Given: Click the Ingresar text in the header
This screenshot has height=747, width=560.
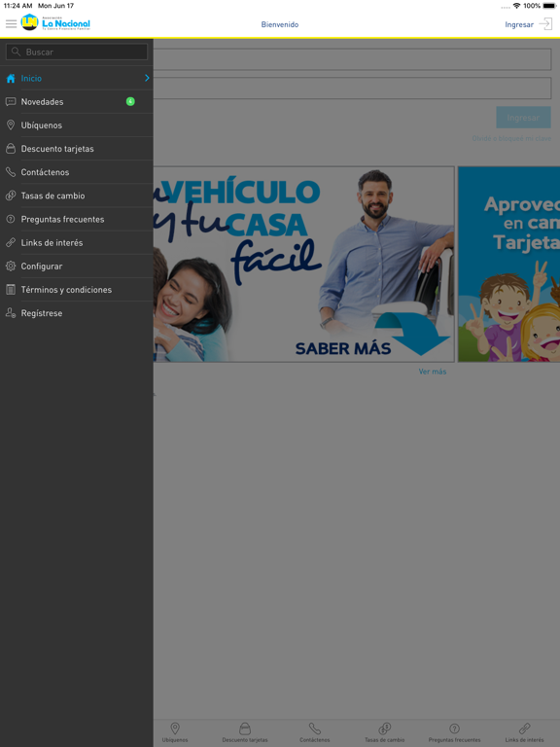Looking at the screenshot, I should [519, 24].
